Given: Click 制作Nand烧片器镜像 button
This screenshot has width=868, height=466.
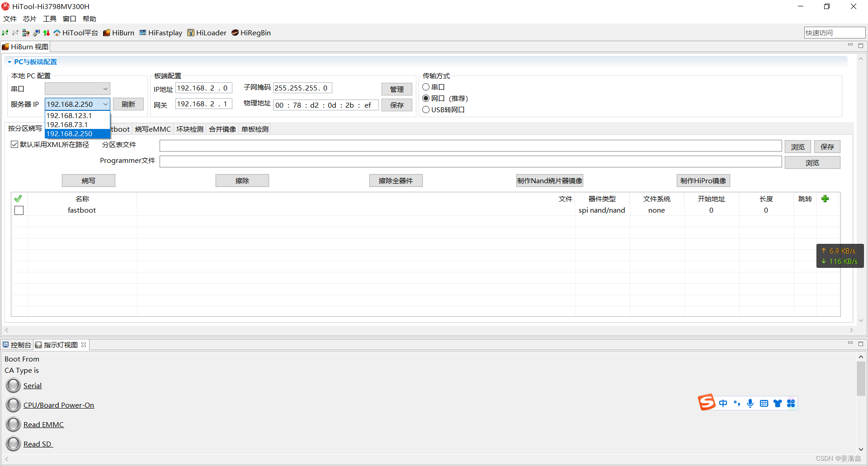Looking at the screenshot, I should point(550,181).
